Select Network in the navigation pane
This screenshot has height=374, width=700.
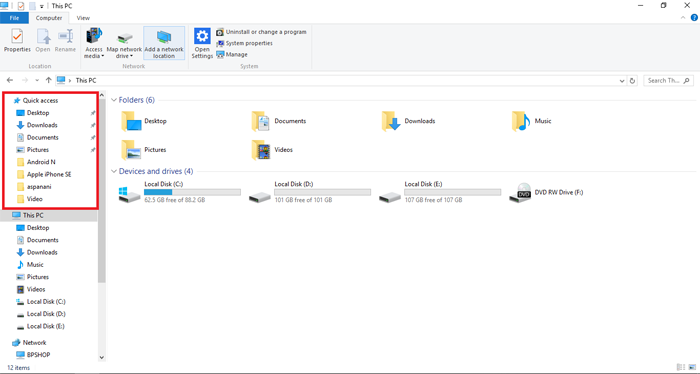34,343
